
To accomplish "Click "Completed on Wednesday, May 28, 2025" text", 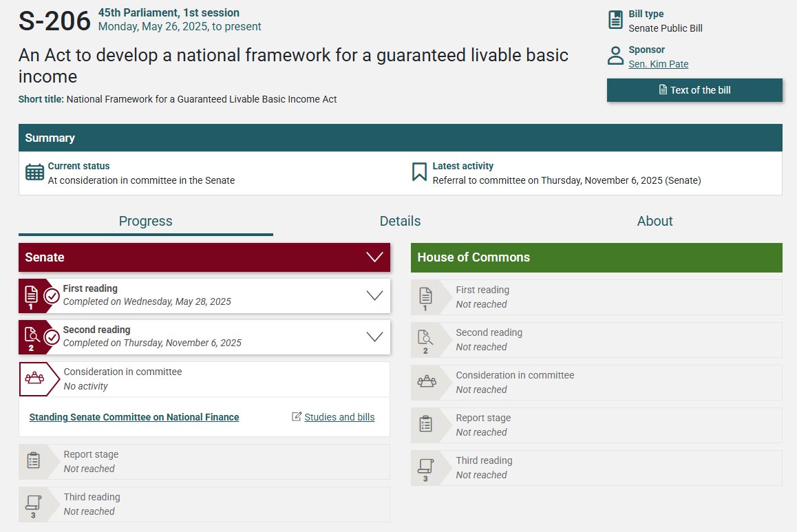I will [x=147, y=302].
